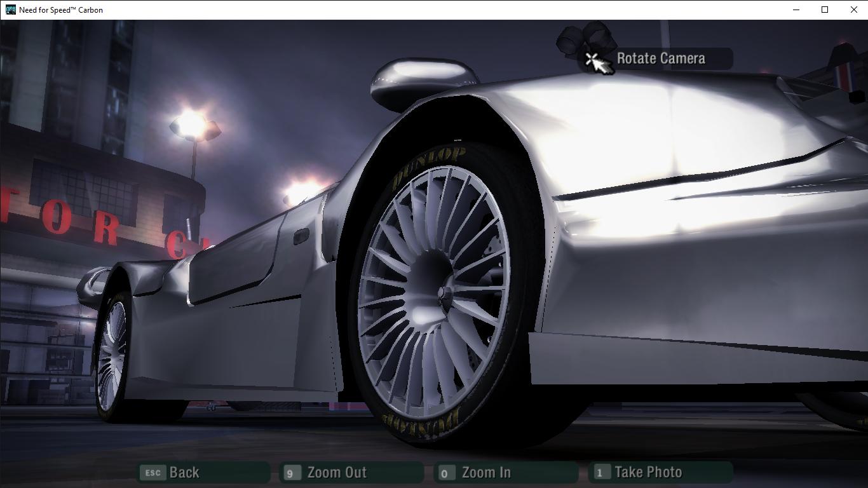The image size is (868, 488).
Task: Maximize the Need for Speed Carbon window
Action: click(825, 10)
